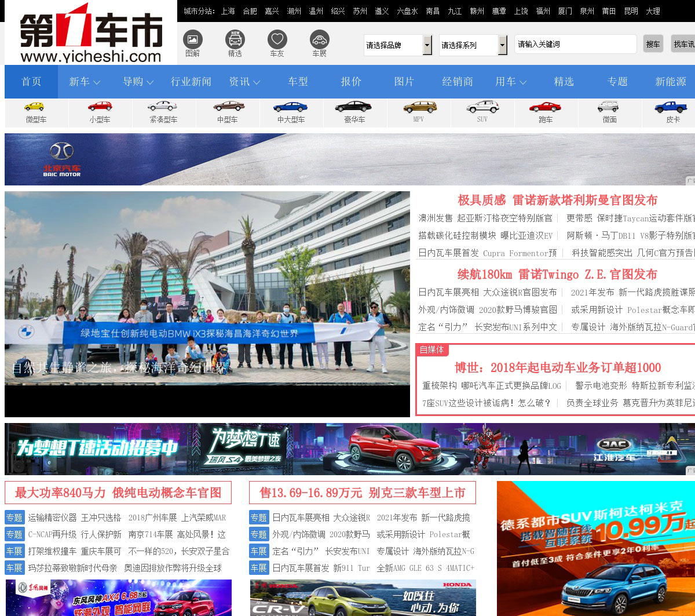Click the 找车讯 button
Viewport: 695px width, 616px height.
[x=683, y=44]
